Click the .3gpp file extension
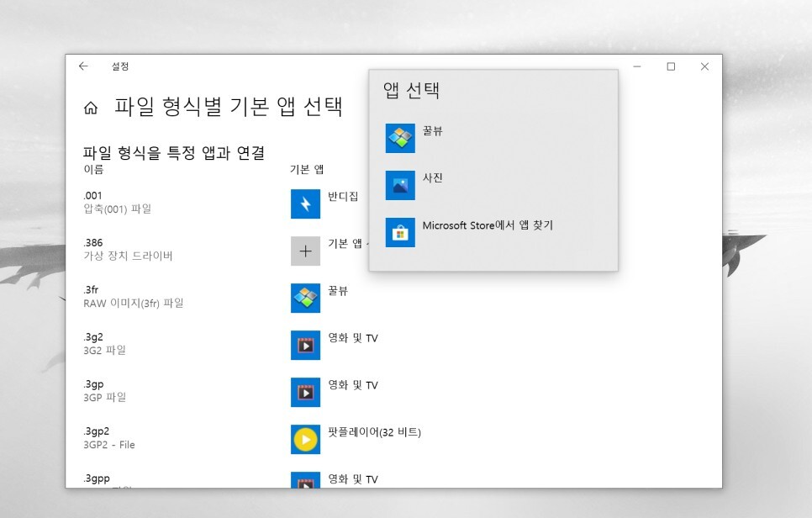The image size is (812, 518). [97, 478]
